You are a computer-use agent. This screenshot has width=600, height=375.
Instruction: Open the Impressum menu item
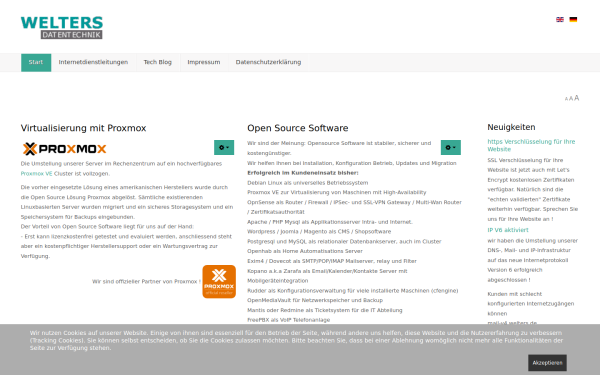pos(204,62)
